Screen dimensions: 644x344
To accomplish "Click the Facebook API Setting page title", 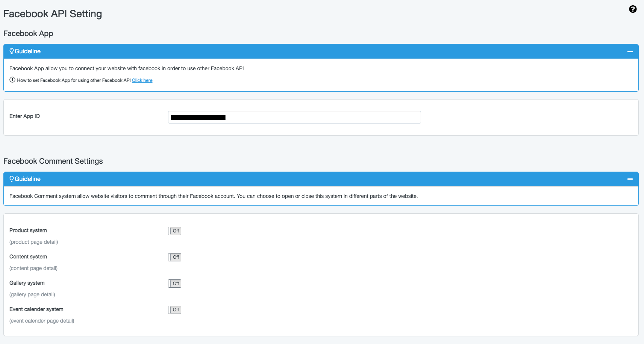I will [53, 14].
